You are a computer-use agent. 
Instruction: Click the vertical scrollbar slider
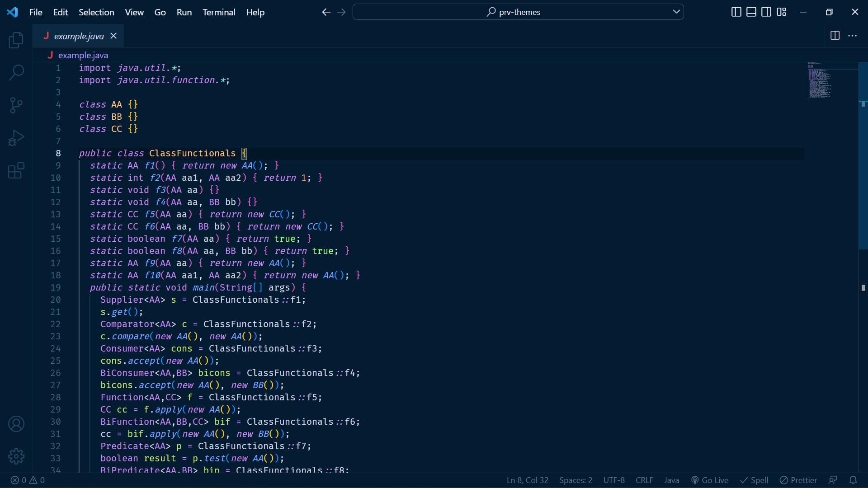(x=863, y=156)
